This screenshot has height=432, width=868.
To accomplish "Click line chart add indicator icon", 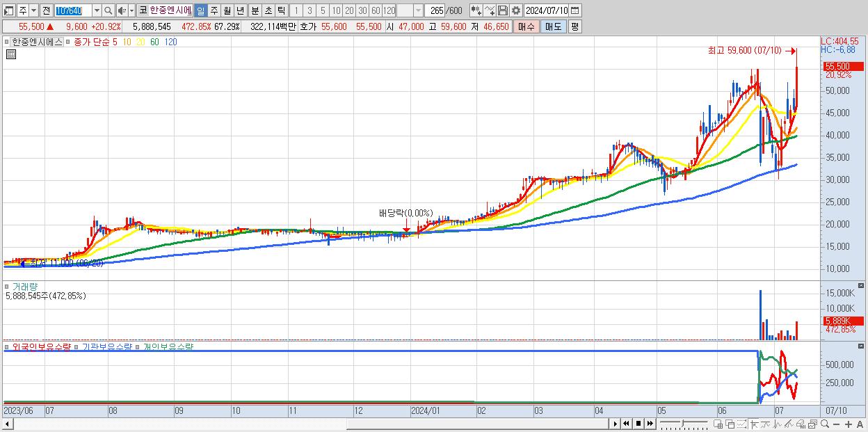I will [x=489, y=10].
